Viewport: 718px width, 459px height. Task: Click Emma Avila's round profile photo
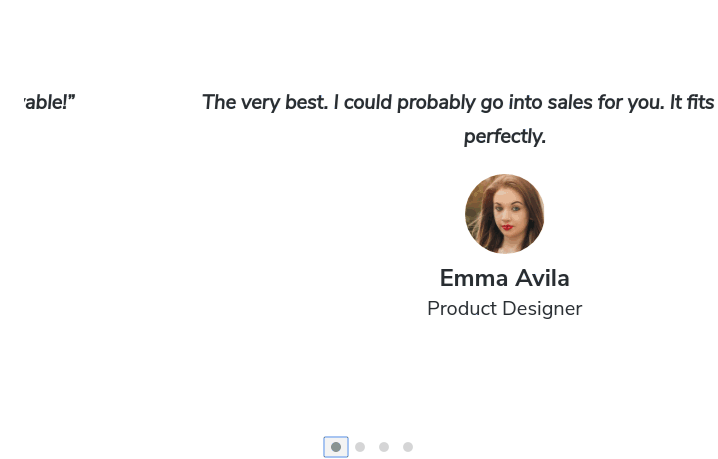point(504,214)
